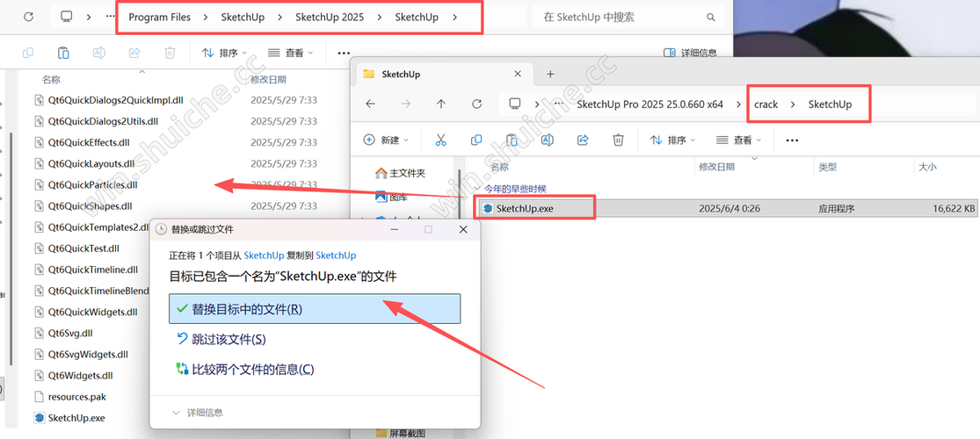Open new tab with plus button

coord(550,75)
